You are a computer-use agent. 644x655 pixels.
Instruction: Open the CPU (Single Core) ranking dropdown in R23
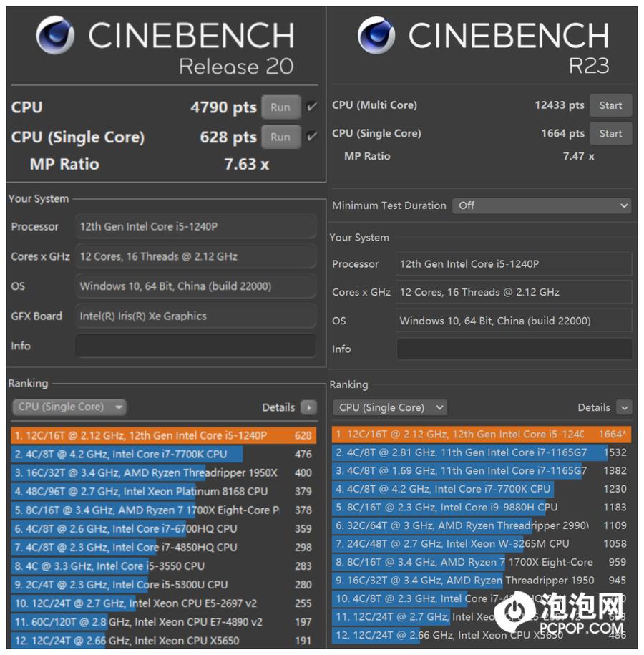389,407
